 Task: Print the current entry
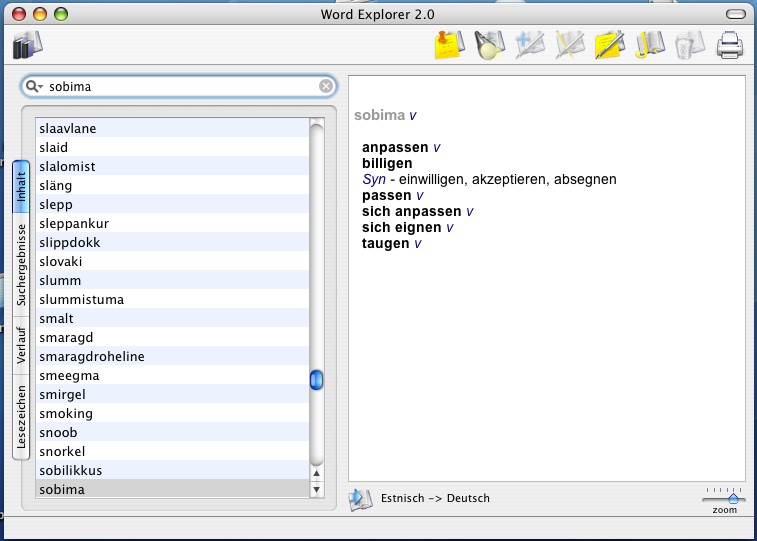[729, 45]
